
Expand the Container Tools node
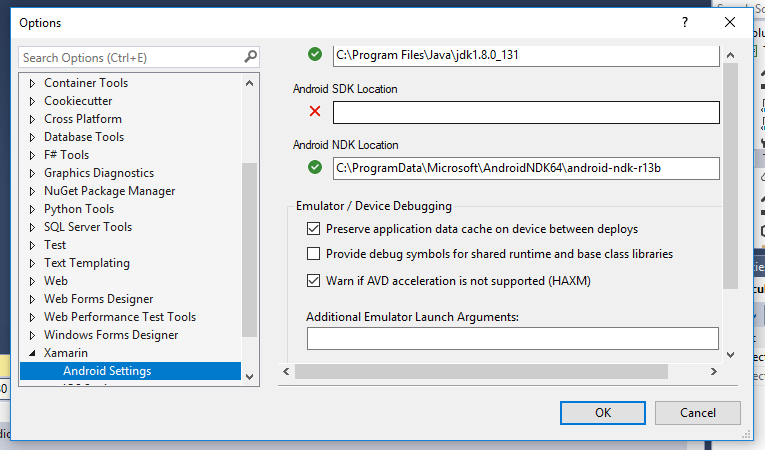click(x=32, y=83)
